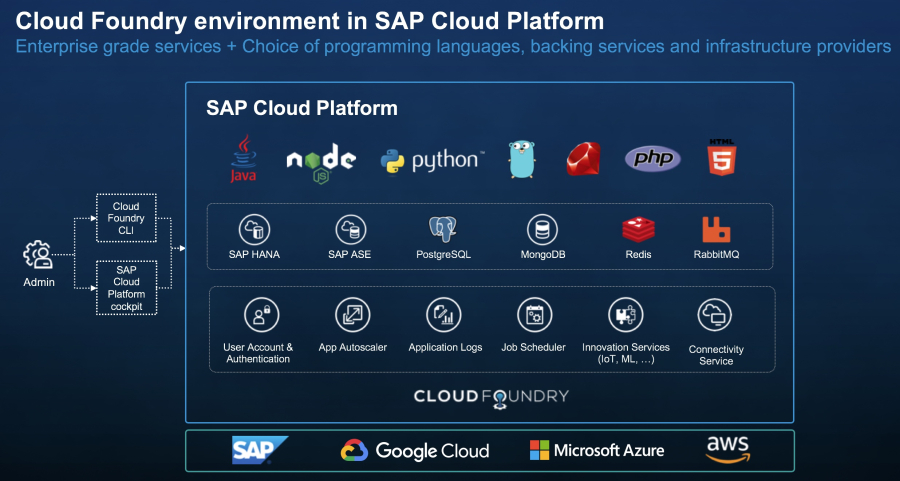This screenshot has height=481, width=900.
Task: Select the PHP logo
Action: [652, 159]
